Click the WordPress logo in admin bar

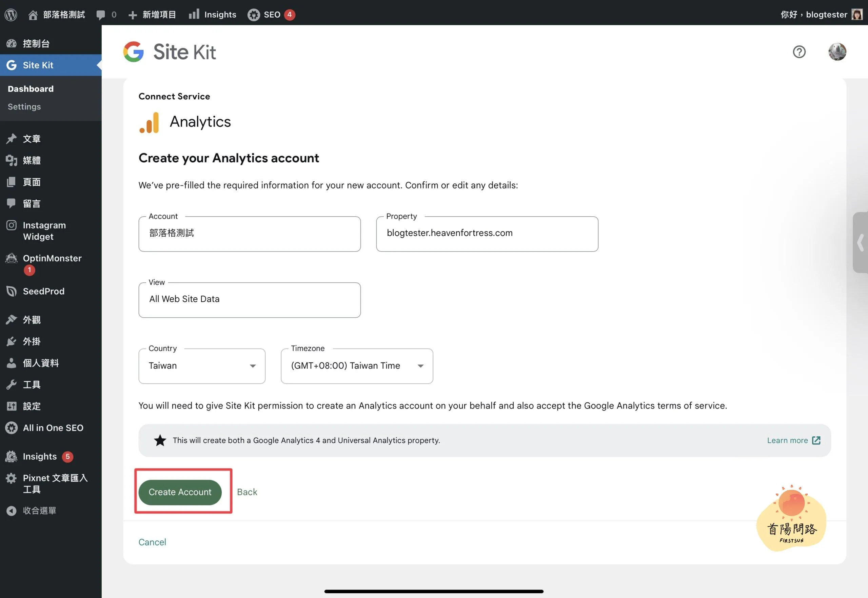[x=11, y=15]
